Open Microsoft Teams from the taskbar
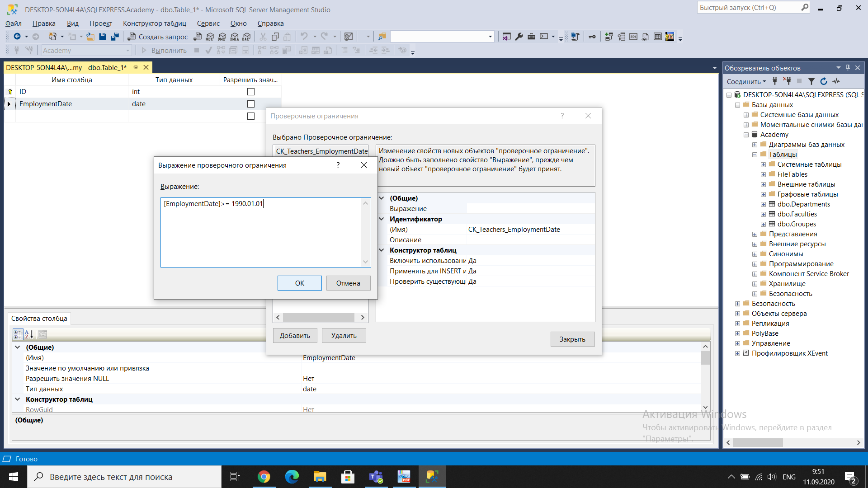The width and height of the screenshot is (868, 488). [x=376, y=477]
